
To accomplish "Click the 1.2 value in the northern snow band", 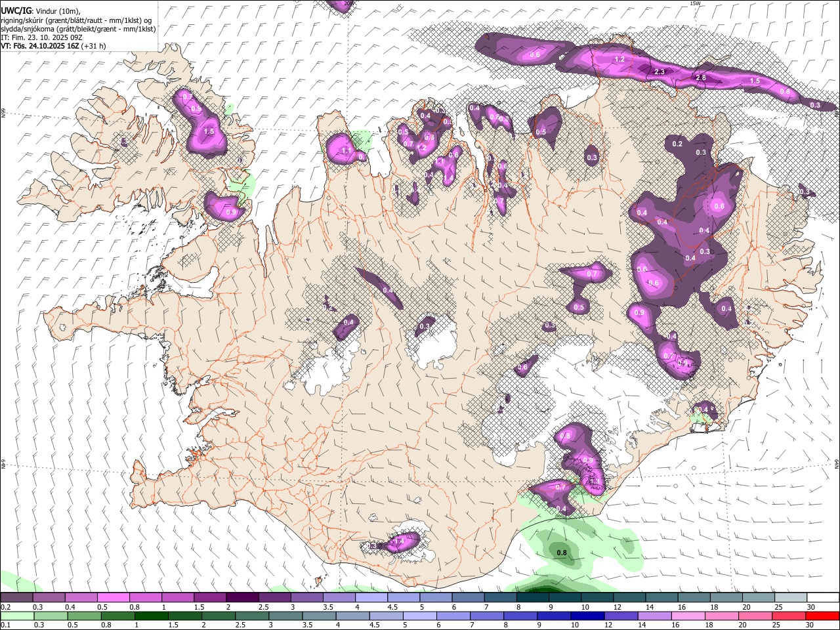I will click(619, 59).
